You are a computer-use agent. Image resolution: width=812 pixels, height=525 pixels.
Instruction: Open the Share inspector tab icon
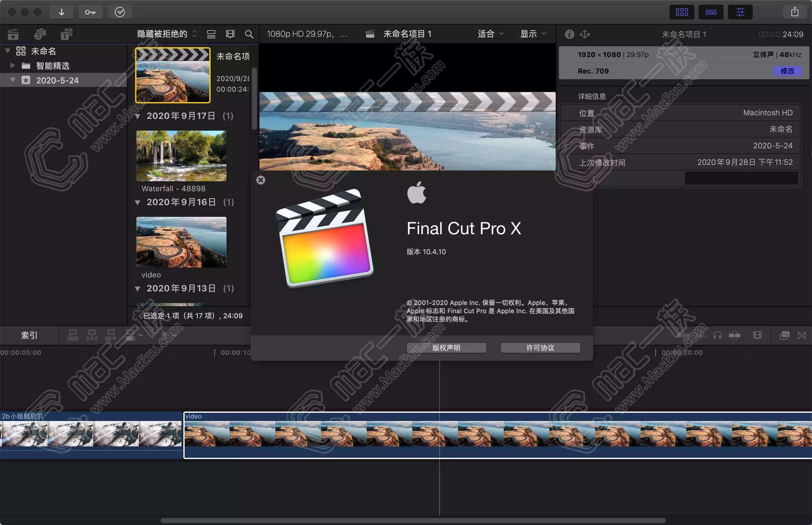coord(585,34)
